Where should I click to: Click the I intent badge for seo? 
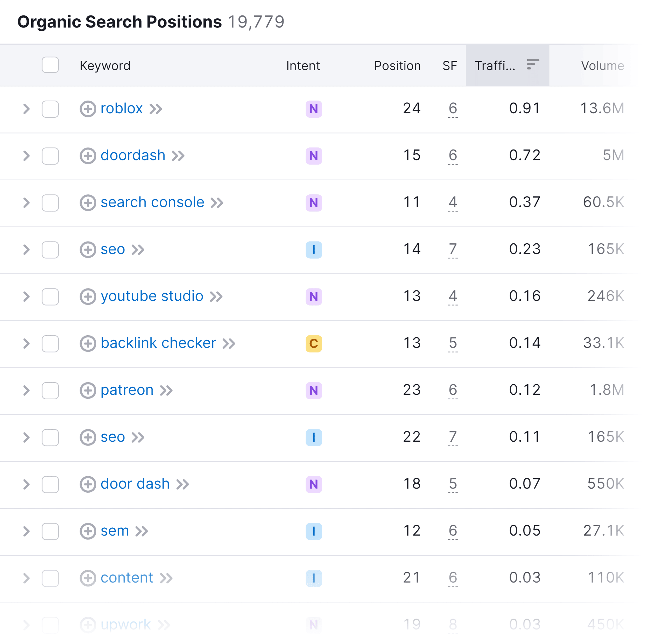(313, 250)
